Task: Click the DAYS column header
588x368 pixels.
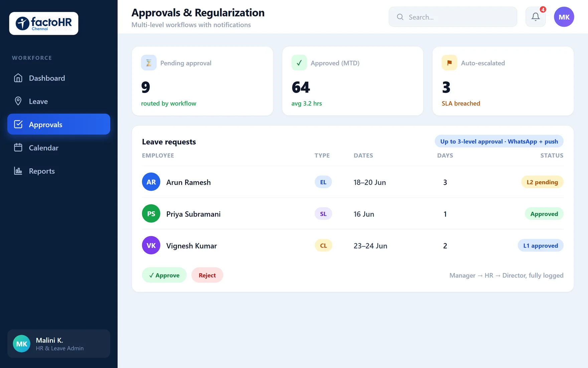Action: 445,156
